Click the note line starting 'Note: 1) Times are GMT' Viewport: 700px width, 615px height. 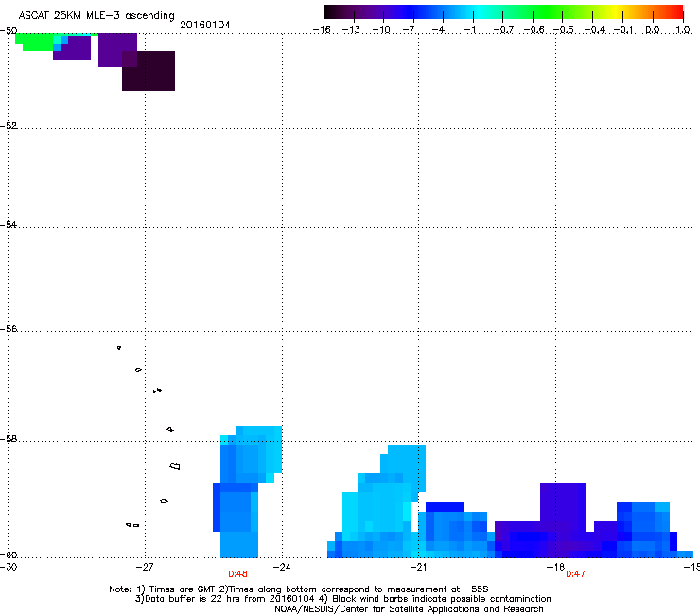tap(299, 589)
